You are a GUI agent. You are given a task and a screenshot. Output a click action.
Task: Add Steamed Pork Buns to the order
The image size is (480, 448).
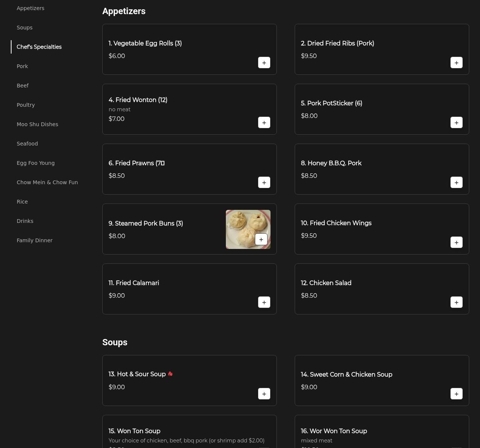click(261, 239)
